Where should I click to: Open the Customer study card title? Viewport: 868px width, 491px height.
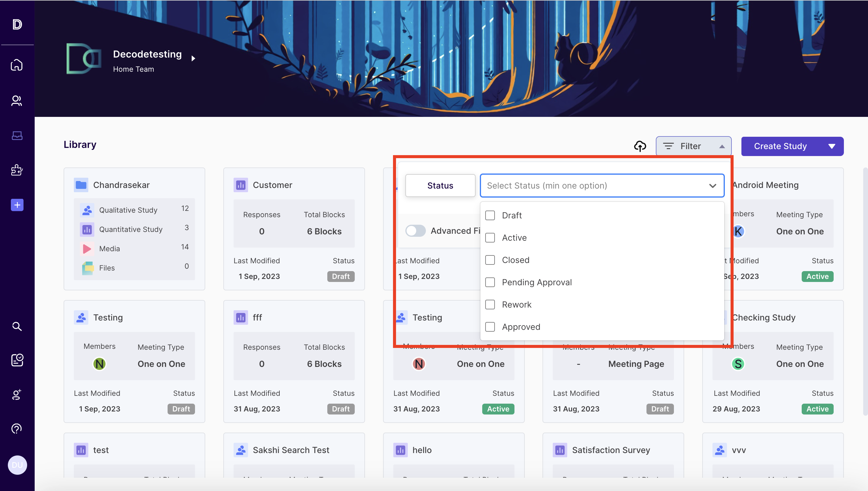tap(272, 185)
